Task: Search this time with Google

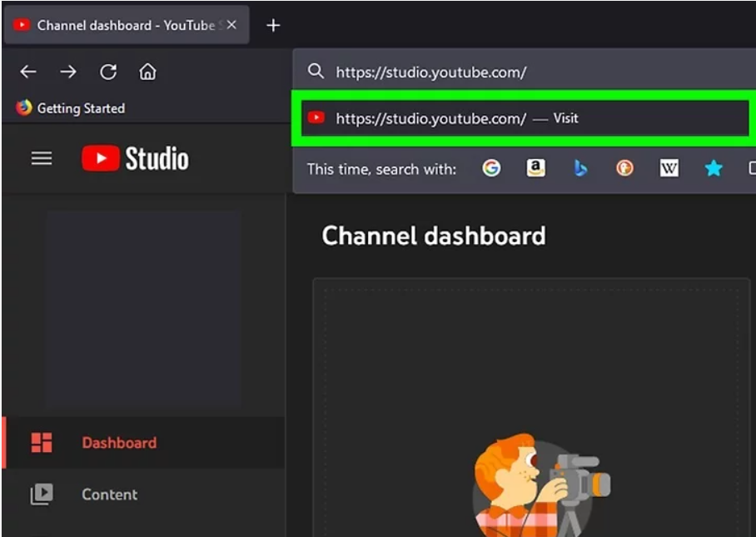Action: [x=491, y=168]
